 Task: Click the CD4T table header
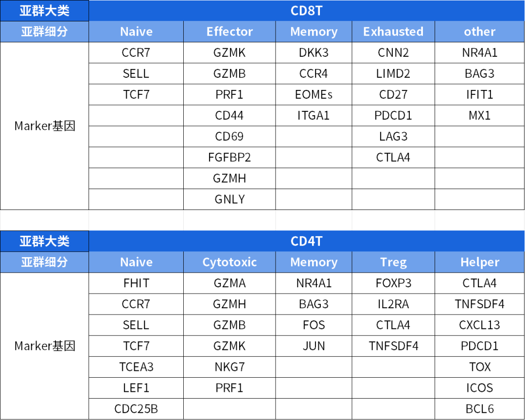tap(306, 241)
